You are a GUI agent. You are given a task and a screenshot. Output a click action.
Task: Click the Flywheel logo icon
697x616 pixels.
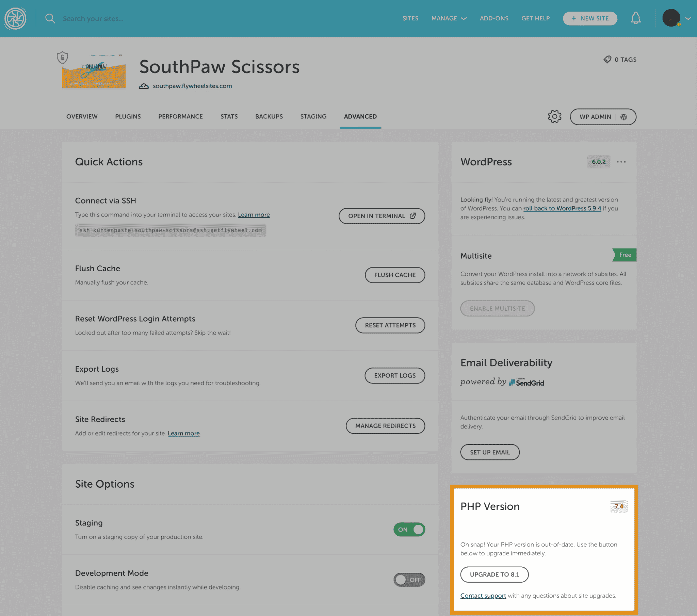pyautogui.click(x=15, y=18)
